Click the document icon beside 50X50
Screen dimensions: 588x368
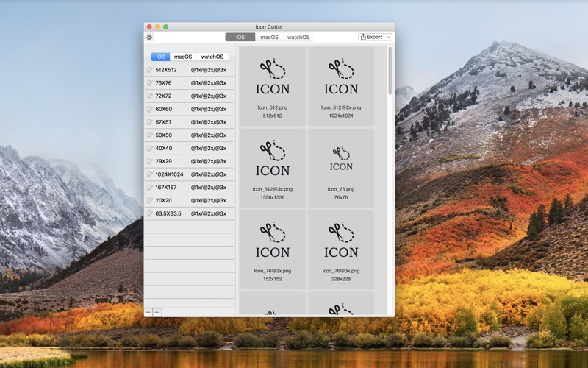pos(150,135)
